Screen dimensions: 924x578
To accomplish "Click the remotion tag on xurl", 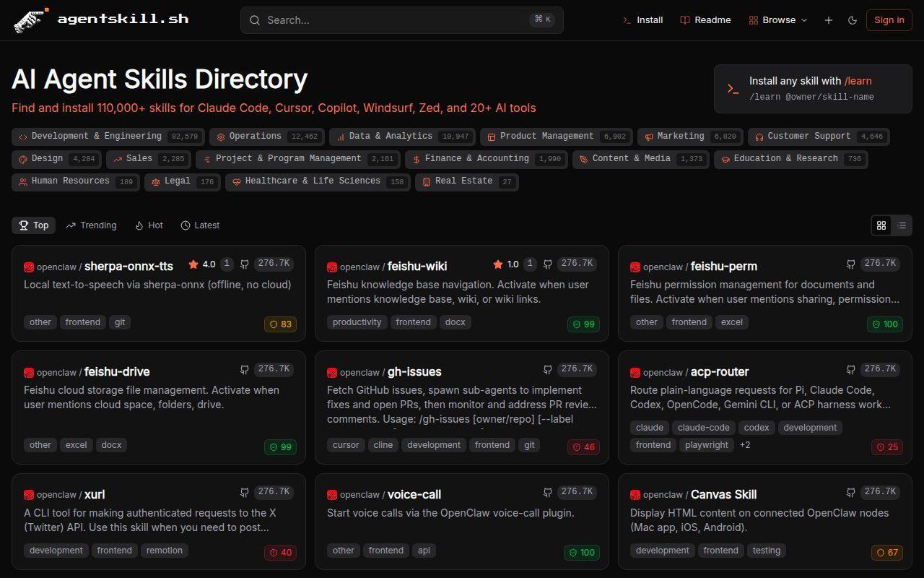I will [165, 551].
